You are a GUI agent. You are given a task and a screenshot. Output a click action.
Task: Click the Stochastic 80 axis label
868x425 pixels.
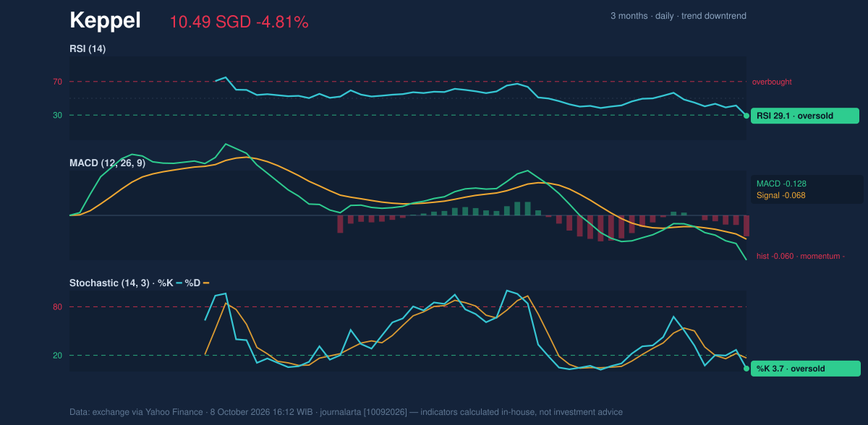pyautogui.click(x=57, y=307)
